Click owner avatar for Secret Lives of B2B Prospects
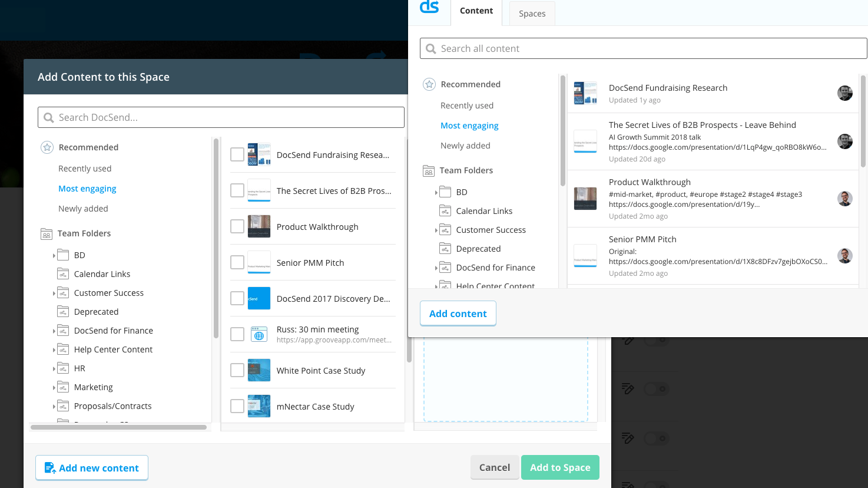This screenshot has height=488, width=868. [x=845, y=141]
